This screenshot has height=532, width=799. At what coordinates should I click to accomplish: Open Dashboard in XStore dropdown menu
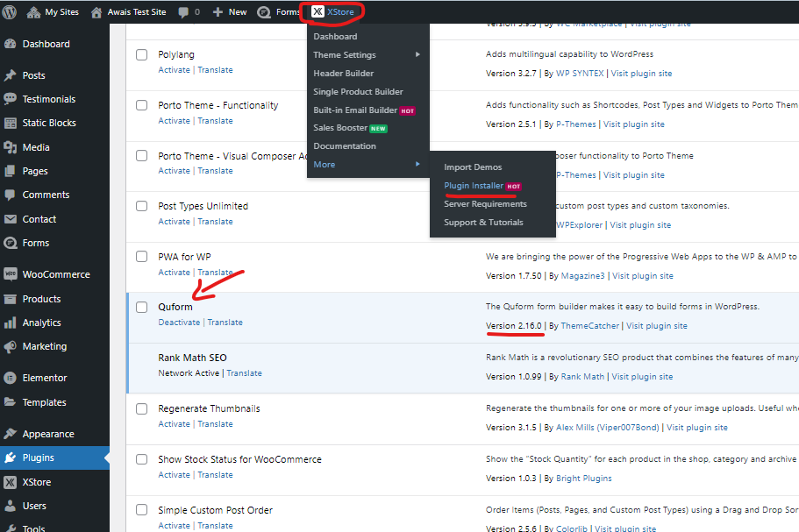(x=335, y=37)
